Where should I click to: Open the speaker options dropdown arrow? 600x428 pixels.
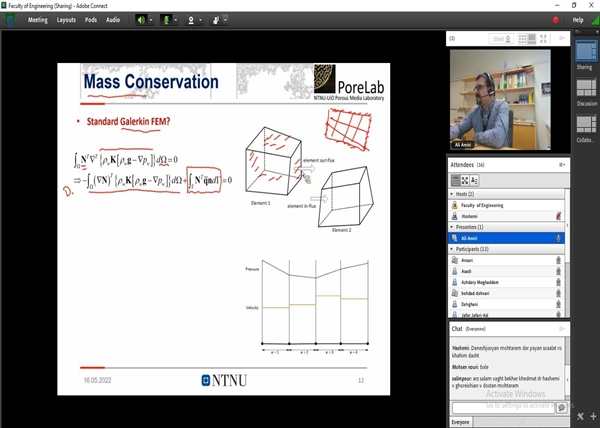tap(150, 19)
